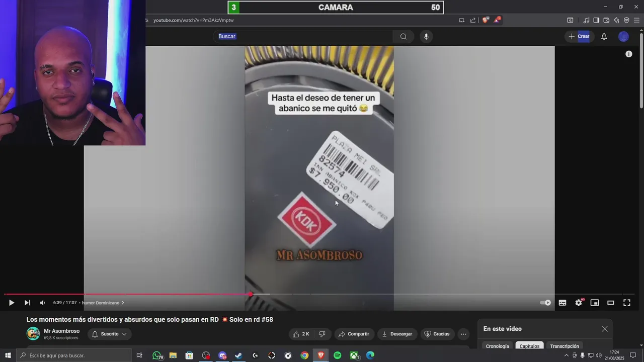The height and width of the screenshot is (362, 644).
Task: Open File Explorer from the taskbar
Action: (x=173, y=355)
